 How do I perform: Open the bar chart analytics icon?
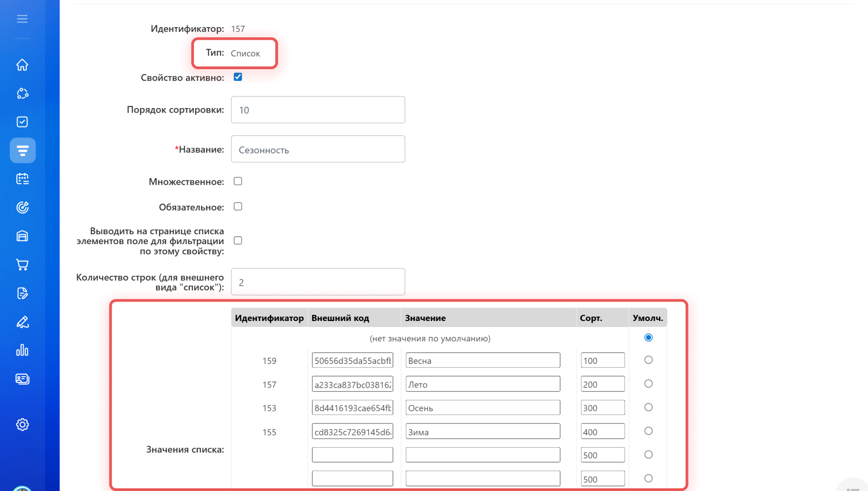(x=22, y=350)
